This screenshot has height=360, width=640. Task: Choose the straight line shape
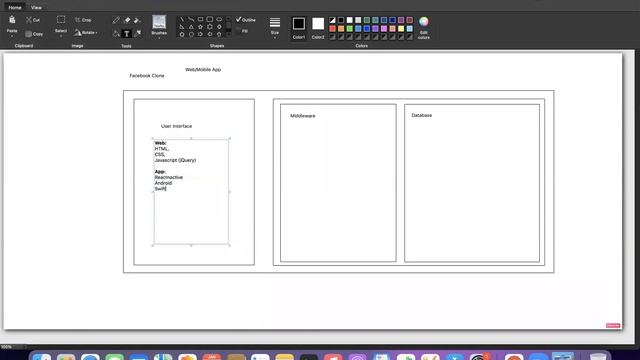pyautogui.click(x=182, y=19)
